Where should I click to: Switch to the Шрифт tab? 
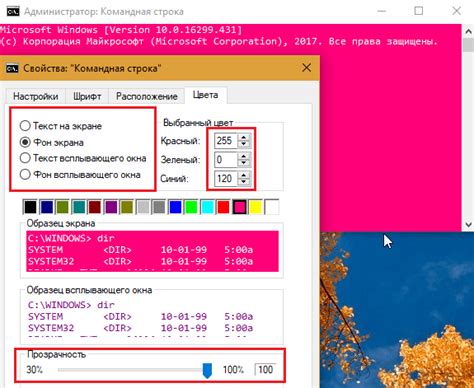point(87,96)
